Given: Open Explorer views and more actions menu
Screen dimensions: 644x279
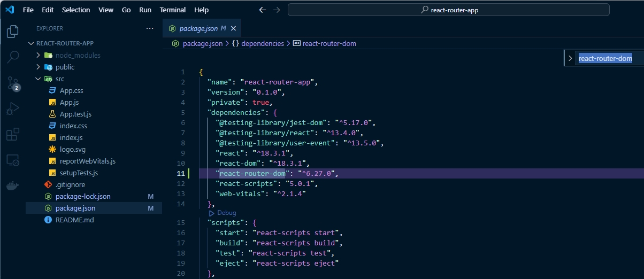Looking at the screenshot, I should [x=150, y=28].
